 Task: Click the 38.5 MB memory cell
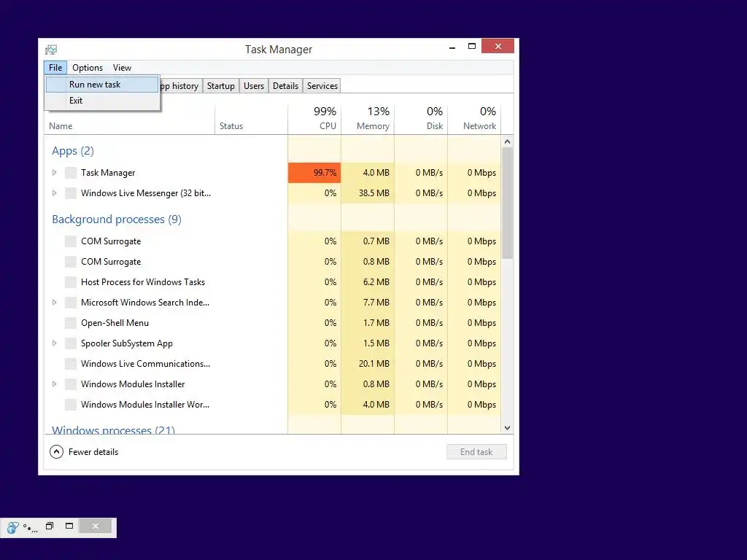pyautogui.click(x=368, y=193)
